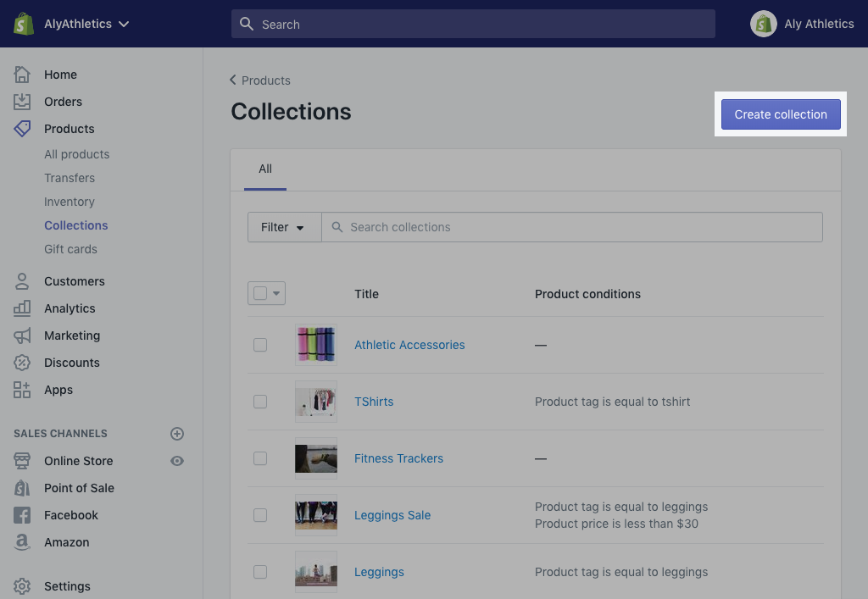
Task: Click the Discounts badge icon
Action: (x=22, y=363)
